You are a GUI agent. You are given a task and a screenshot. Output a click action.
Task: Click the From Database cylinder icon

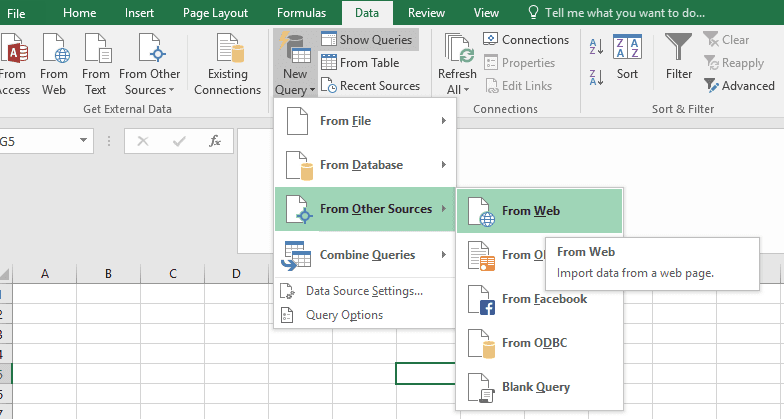(x=299, y=166)
